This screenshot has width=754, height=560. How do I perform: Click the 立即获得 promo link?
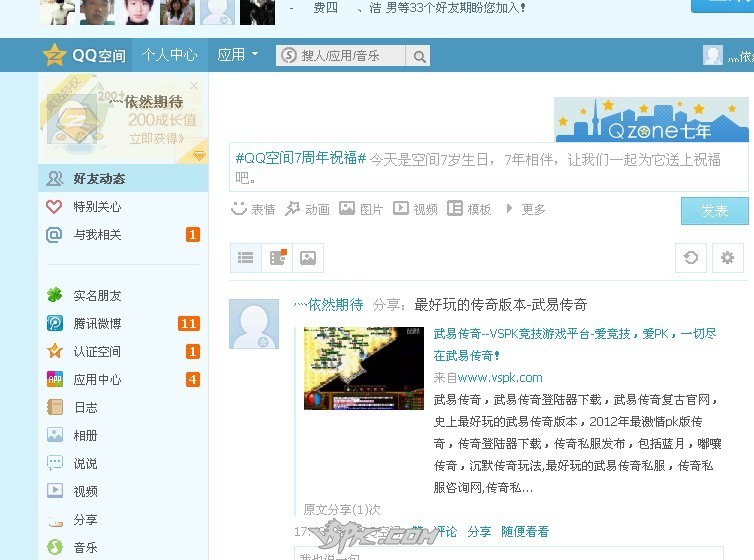tap(157, 139)
